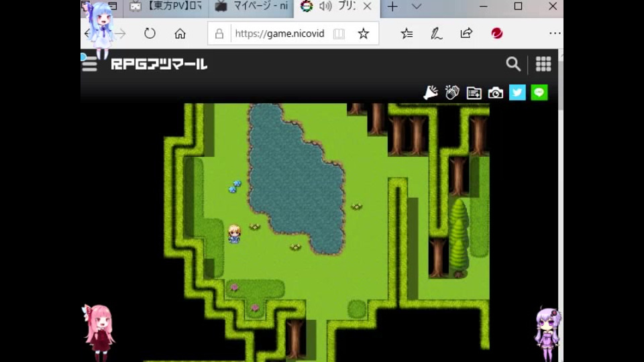Click the address bar URL field
The width and height of the screenshot is (644, 362).
pyautogui.click(x=280, y=34)
